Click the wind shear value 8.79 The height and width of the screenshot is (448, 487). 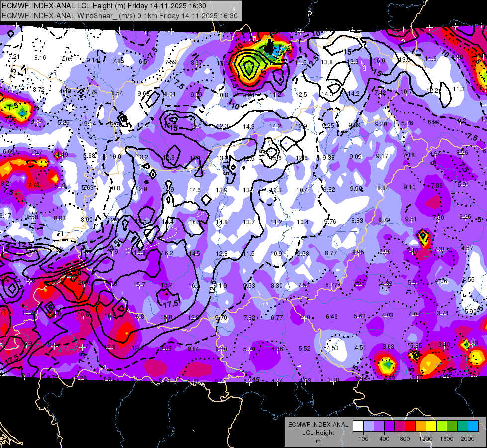coord(384,220)
